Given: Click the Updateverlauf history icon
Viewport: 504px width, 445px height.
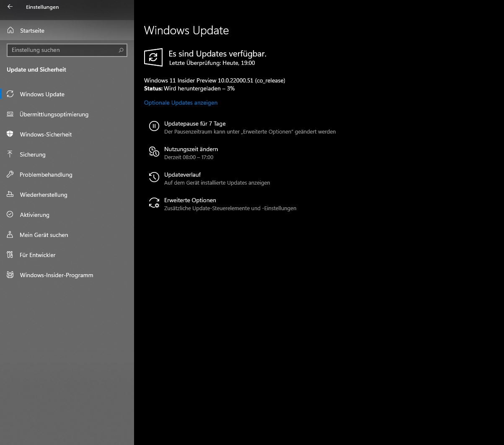Looking at the screenshot, I should click(x=154, y=177).
